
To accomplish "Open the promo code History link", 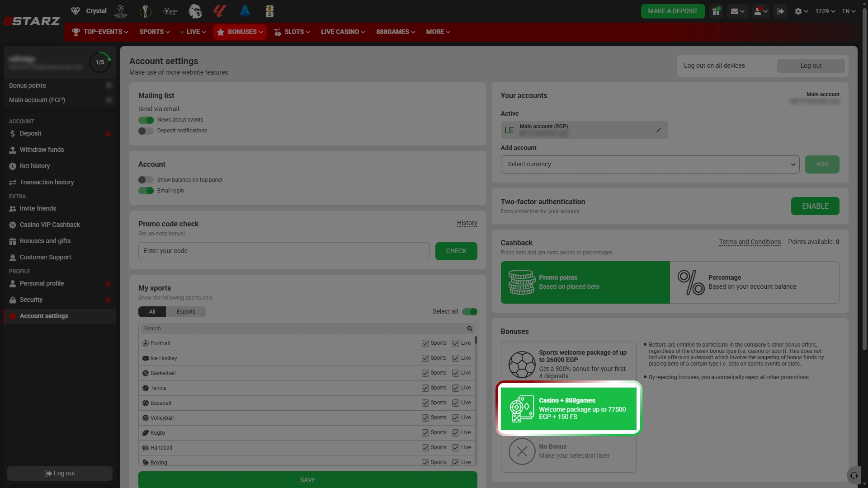I will [467, 223].
